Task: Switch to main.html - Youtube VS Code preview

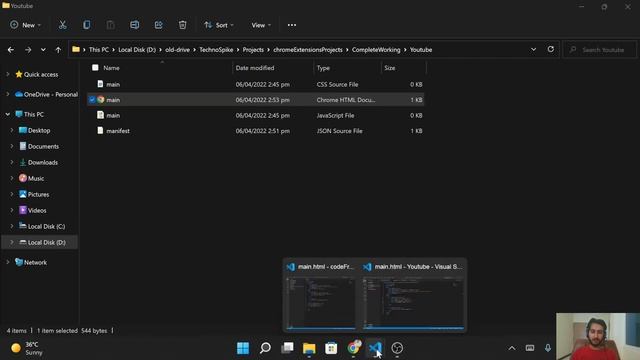Action: [413, 297]
